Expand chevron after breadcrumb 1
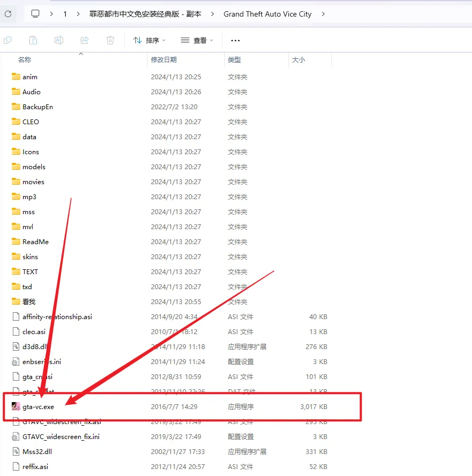 (78, 14)
